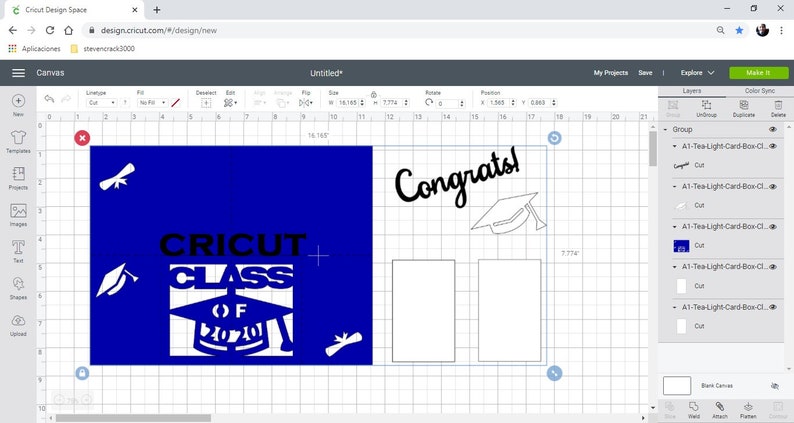
Task: Click the Linetype question mark help icon
Action: point(125,103)
